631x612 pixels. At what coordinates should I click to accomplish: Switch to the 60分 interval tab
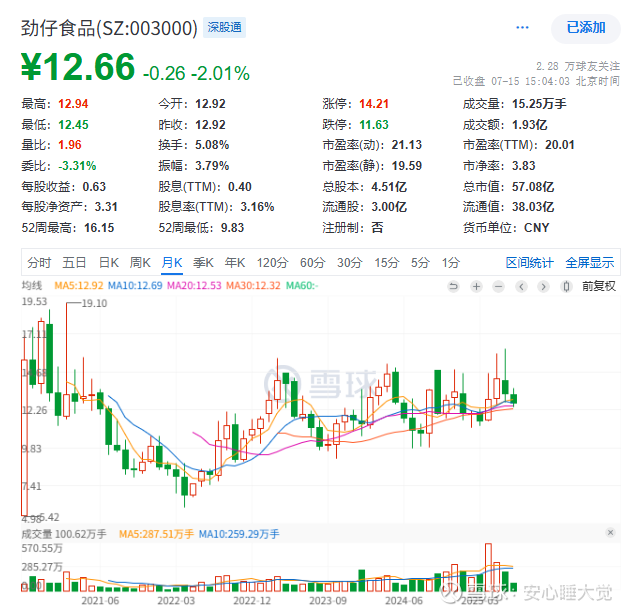[312, 263]
